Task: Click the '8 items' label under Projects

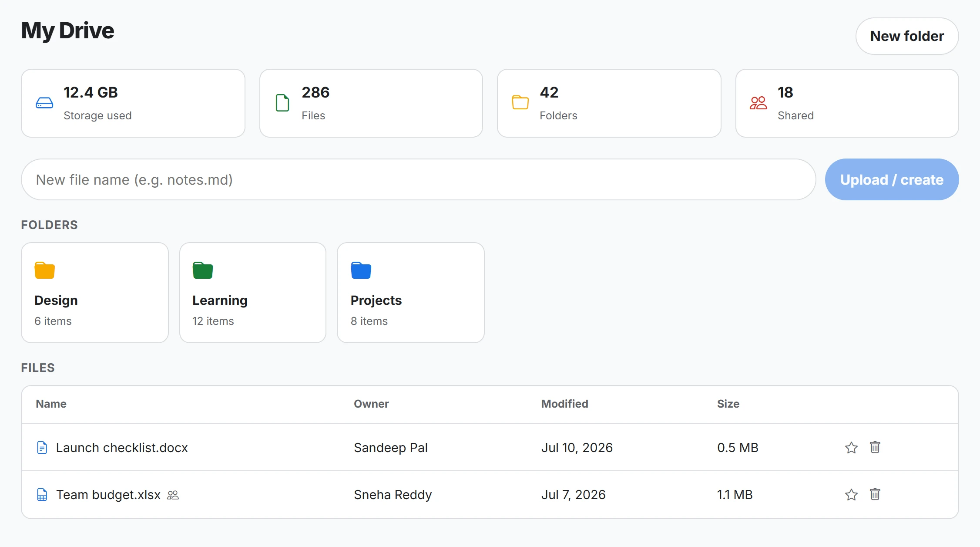Action: pyautogui.click(x=369, y=321)
